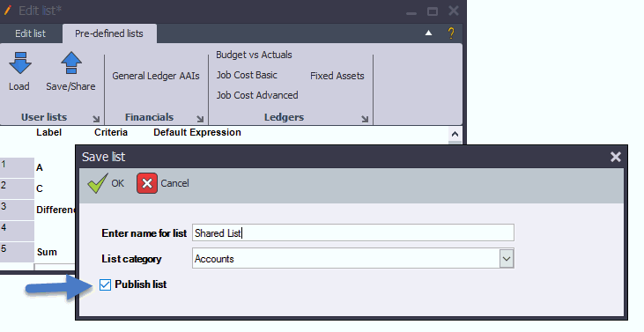
Task: Click the green OK checkmark icon
Action: (97, 183)
